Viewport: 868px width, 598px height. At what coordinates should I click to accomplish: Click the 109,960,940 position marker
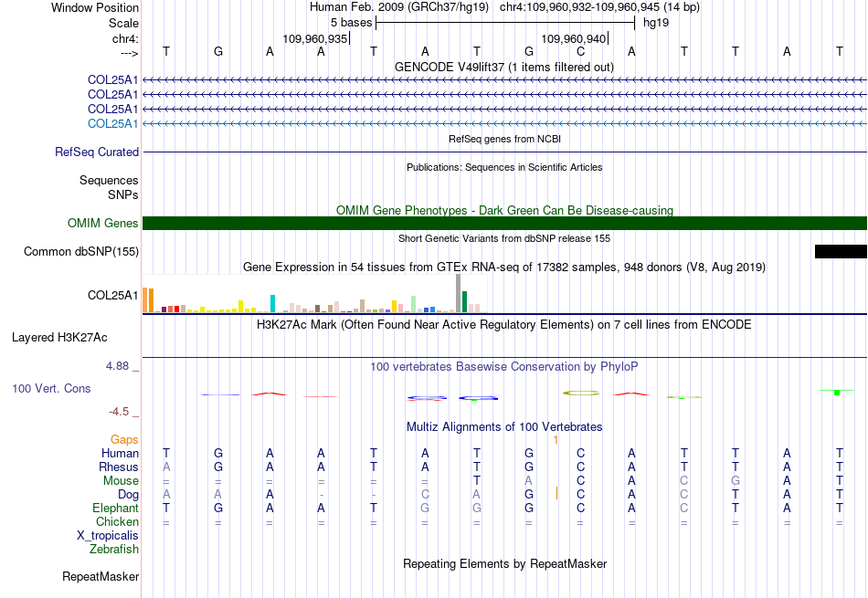tap(574, 39)
